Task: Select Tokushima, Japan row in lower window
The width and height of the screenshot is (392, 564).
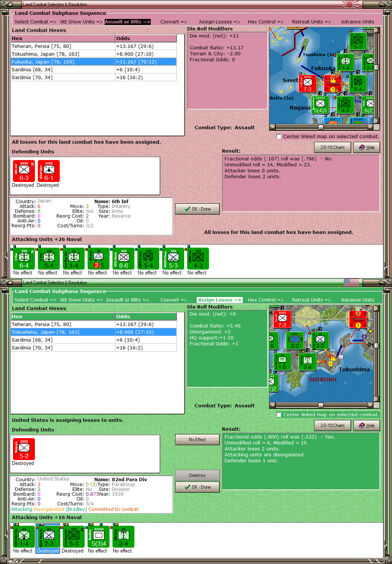Action: tap(94, 332)
